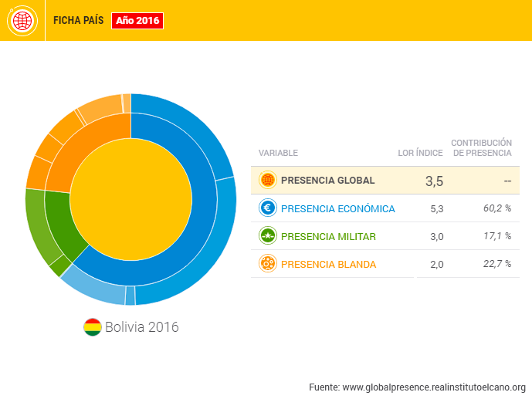Click the orange Presencia Blanda icon
Viewport: 532px width, 399px height.
pyautogui.click(x=267, y=264)
